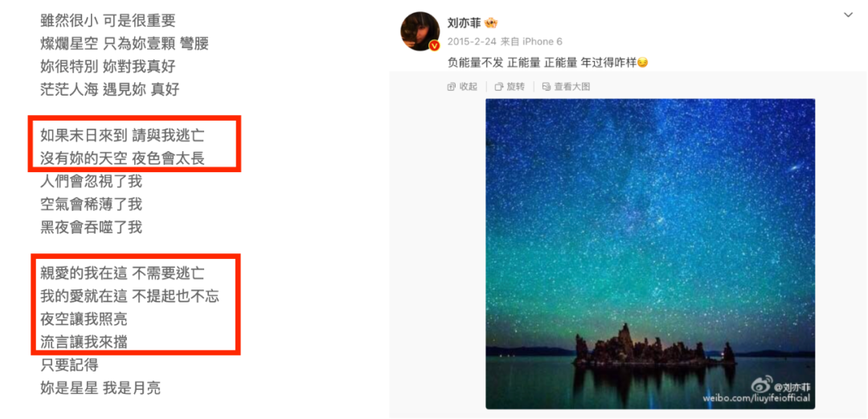Viewport: 868px width, 419px height.
Task: Open the 2015-2-24 post date link
Action: pos(472,42)
